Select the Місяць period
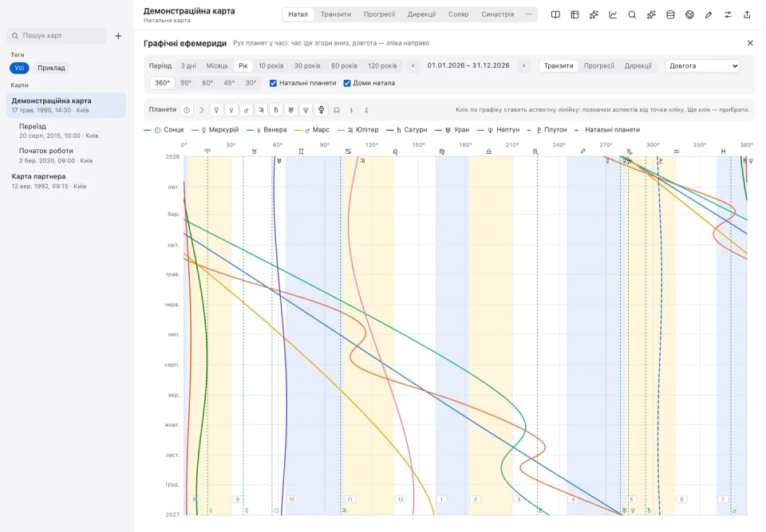Viewport: 766px width, 532px height. (x=217, y=66)
